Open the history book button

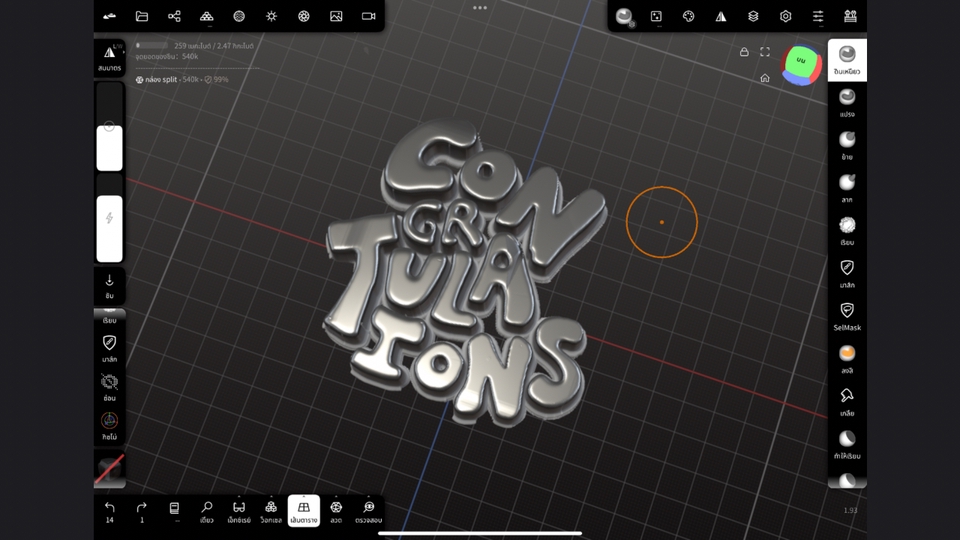174,511
